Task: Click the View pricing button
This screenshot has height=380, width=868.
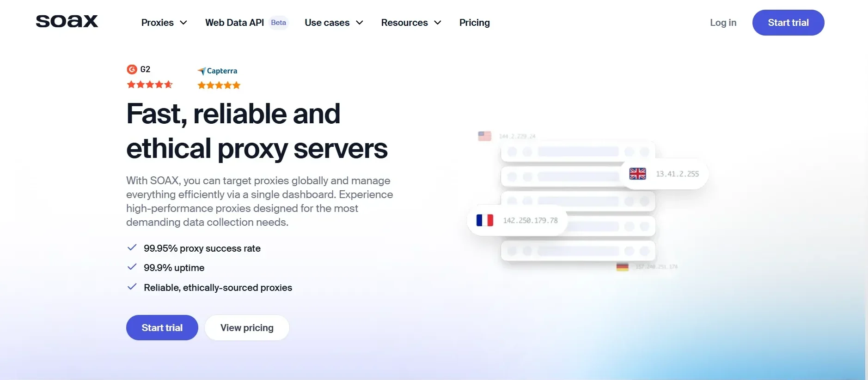Action: (x=247, y=328)
